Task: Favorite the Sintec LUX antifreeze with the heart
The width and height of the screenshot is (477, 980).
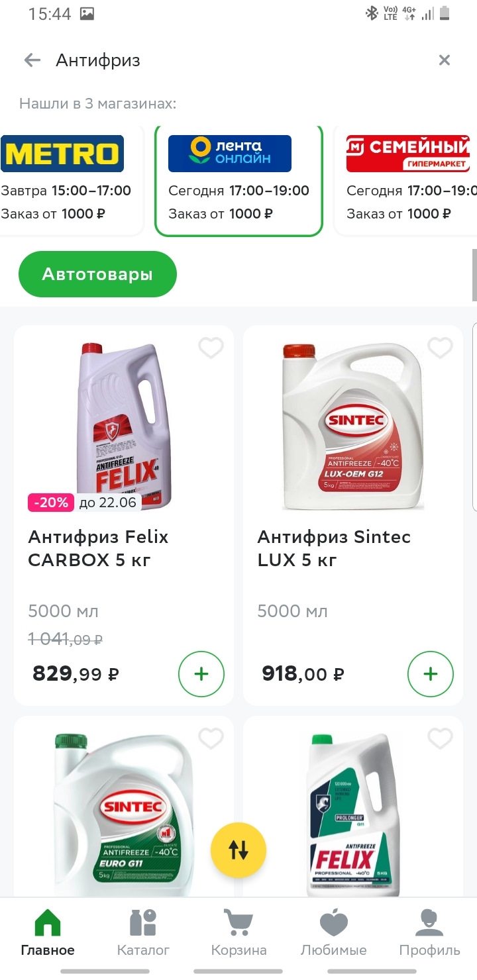Action: point(441,348)
